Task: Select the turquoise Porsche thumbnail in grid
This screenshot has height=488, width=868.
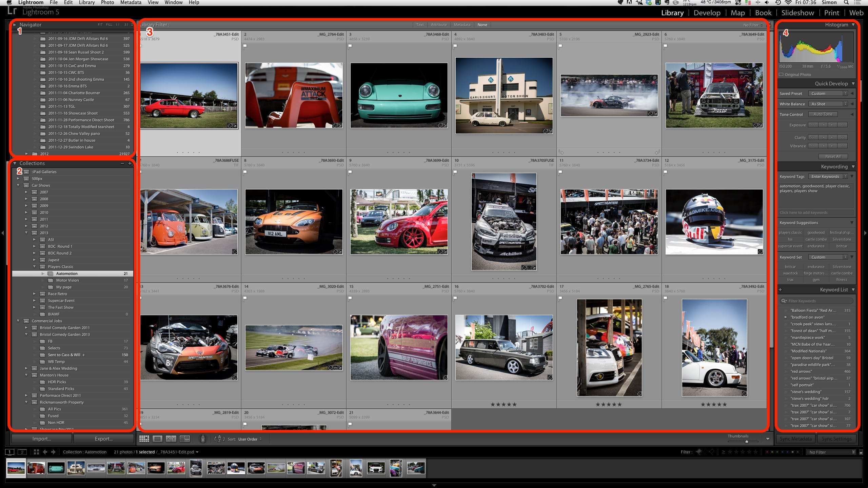Action: [x=399, y=95]
